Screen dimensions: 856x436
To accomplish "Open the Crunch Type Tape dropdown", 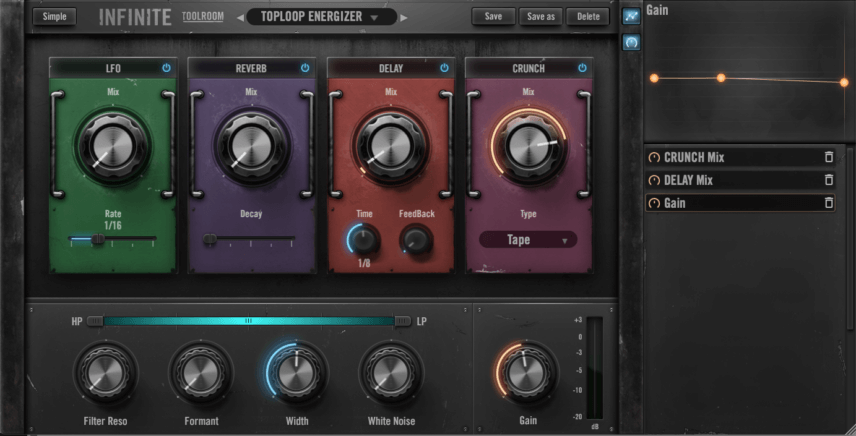I will [x=528, y=240].
